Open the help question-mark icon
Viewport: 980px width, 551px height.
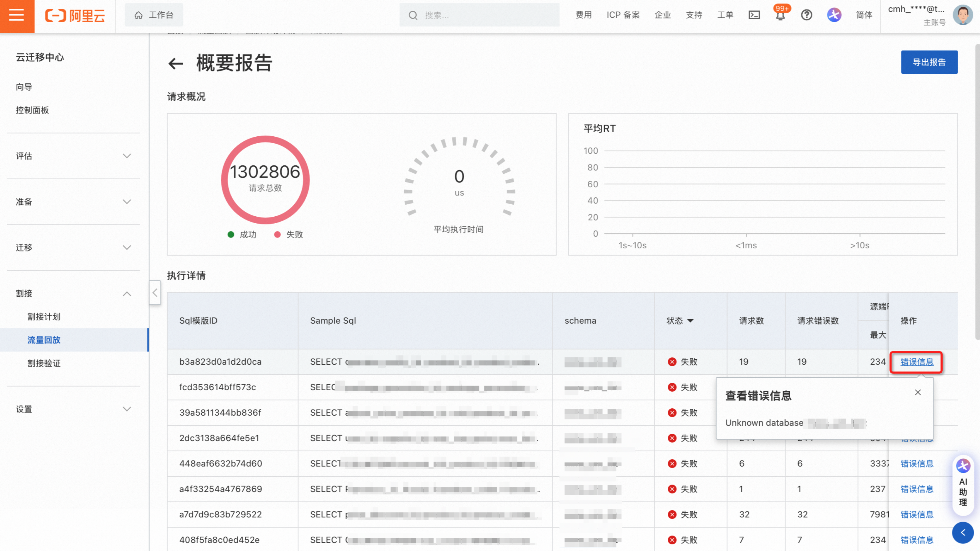[x=806, y=15]
